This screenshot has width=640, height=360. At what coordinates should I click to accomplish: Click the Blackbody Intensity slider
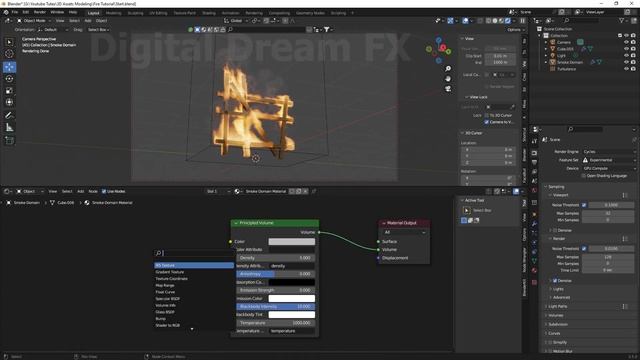pyautogui.click(x=276, y=307)
